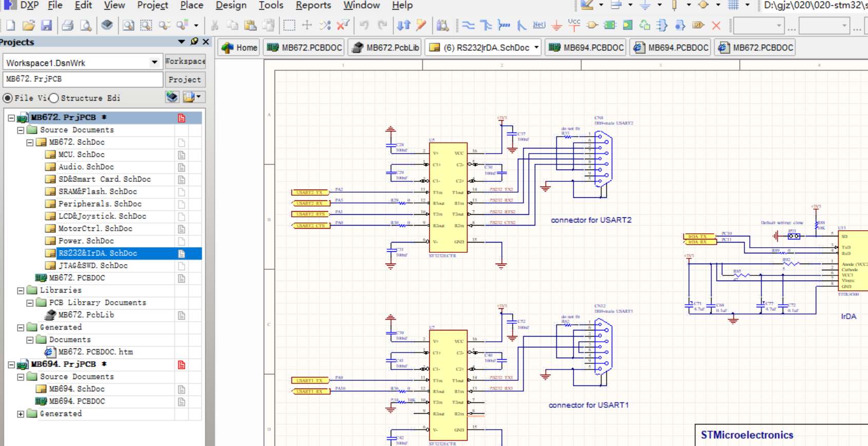Collapse the MB672.PrjPCB project node
Viewport: 868px width, 446px height.
click(11, 118)
